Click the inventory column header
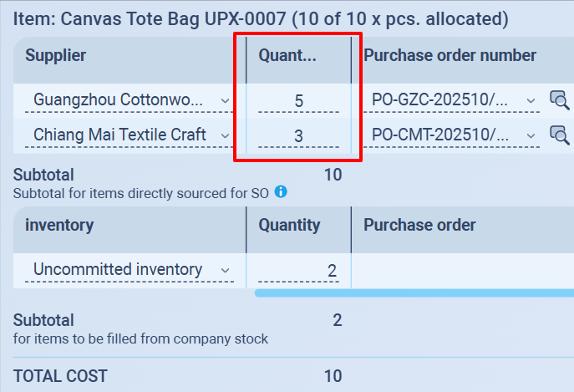574x392 pixels. point(59,225)
